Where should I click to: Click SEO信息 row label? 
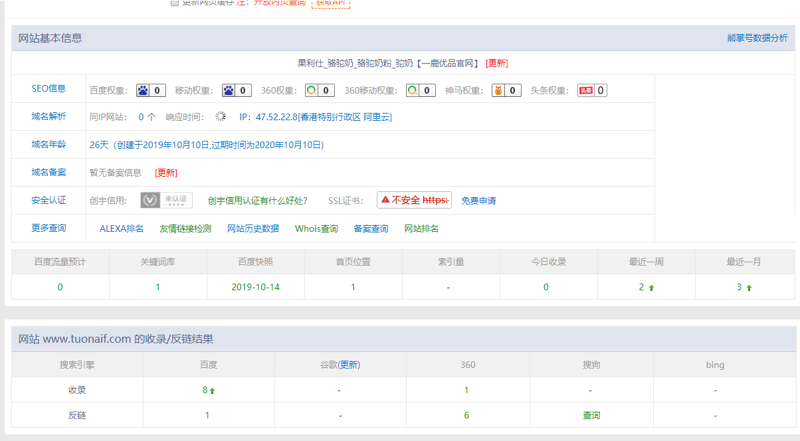click(x=48, y=89)
